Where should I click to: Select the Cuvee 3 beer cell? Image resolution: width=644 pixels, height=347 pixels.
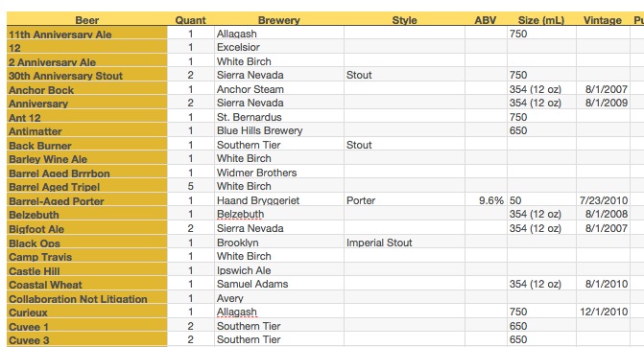click(x=87, y=340)
